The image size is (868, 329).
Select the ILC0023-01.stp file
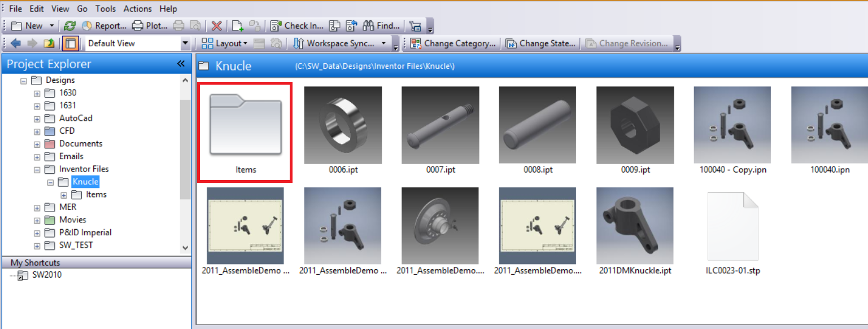coord(732,226)
